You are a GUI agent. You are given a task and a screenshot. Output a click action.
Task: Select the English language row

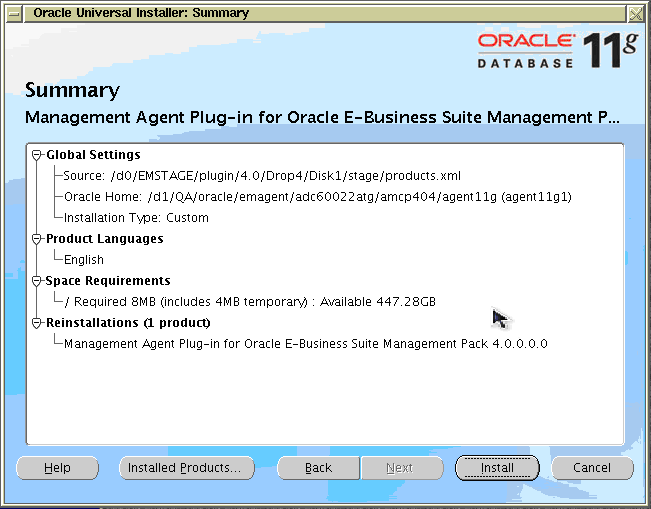coord(84,260)
